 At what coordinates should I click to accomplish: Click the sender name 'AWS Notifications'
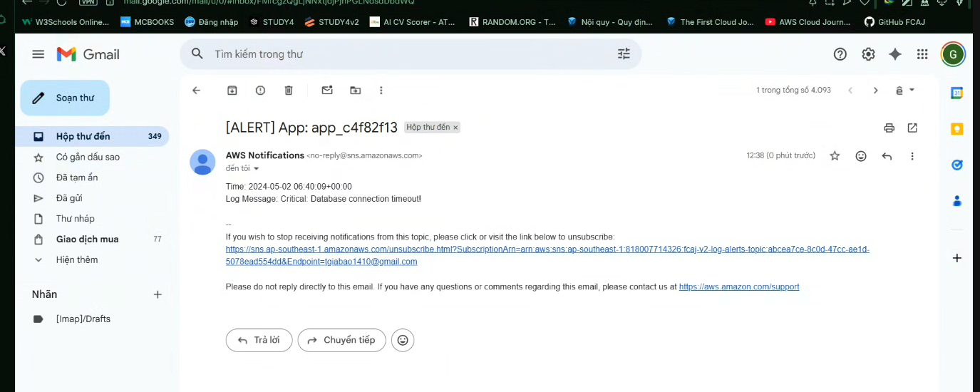point(265,155)
